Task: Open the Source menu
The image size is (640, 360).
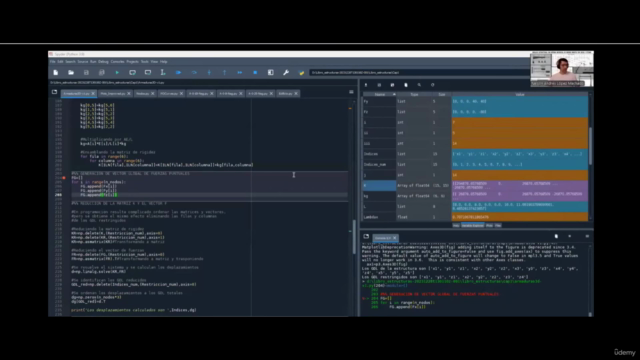Action: click(x=82, y=62)
